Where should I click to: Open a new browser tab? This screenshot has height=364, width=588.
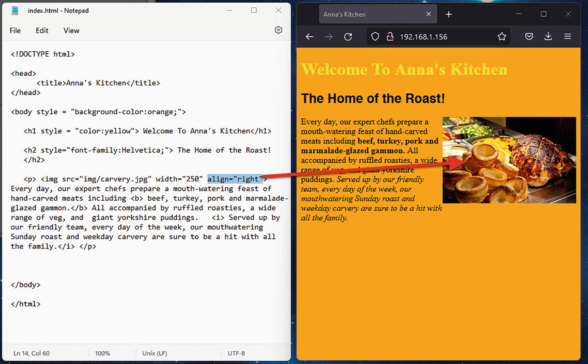coord(448,14)
